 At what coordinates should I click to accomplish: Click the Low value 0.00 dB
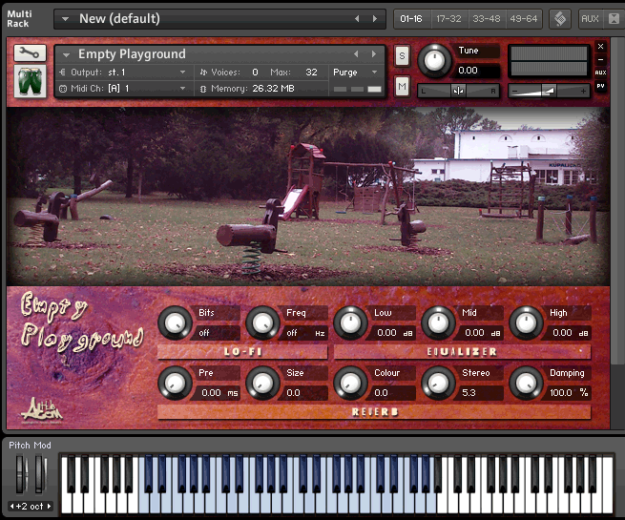click(393, 333)
